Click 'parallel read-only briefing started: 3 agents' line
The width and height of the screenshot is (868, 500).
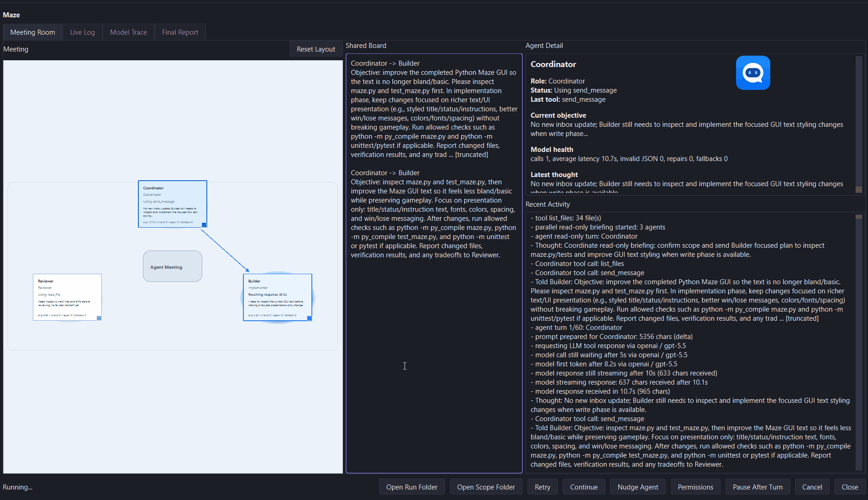598,227
